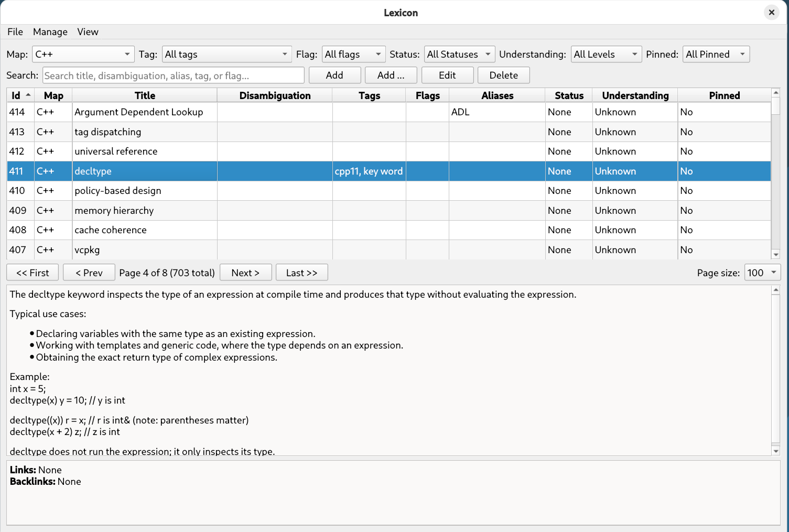This screenshot has width=789, height=532.
Task: Go to the previous page with < Prev
Action: pos(89,273)
